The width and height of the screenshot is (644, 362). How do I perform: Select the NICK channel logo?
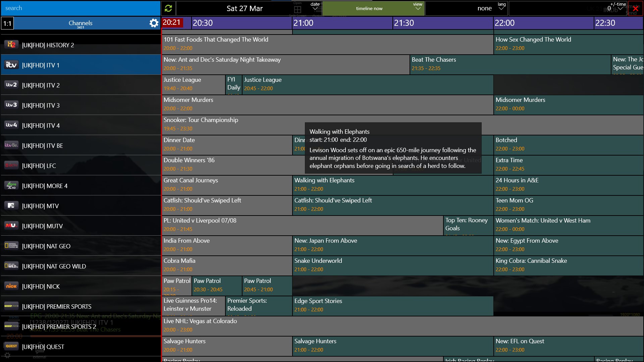pos(11,286)
